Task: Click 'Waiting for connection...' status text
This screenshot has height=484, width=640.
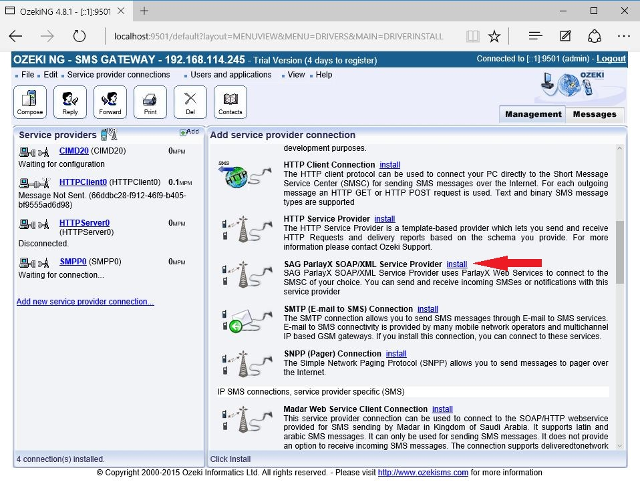Action: [61, 275]
